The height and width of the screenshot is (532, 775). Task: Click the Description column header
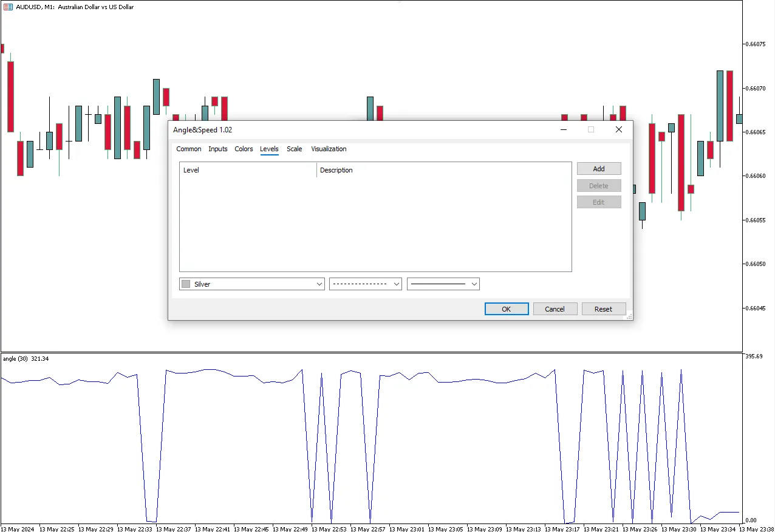[x=443, y=170]
